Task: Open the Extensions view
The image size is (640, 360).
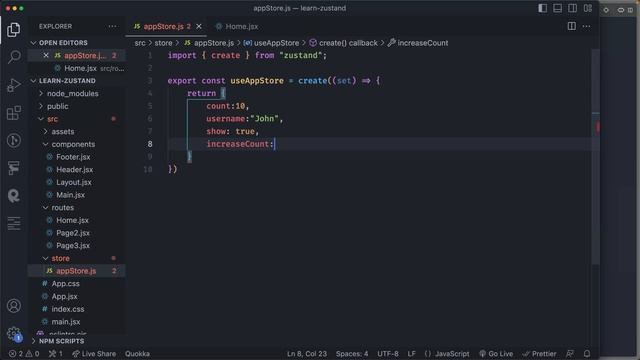Action: (14, 113)
